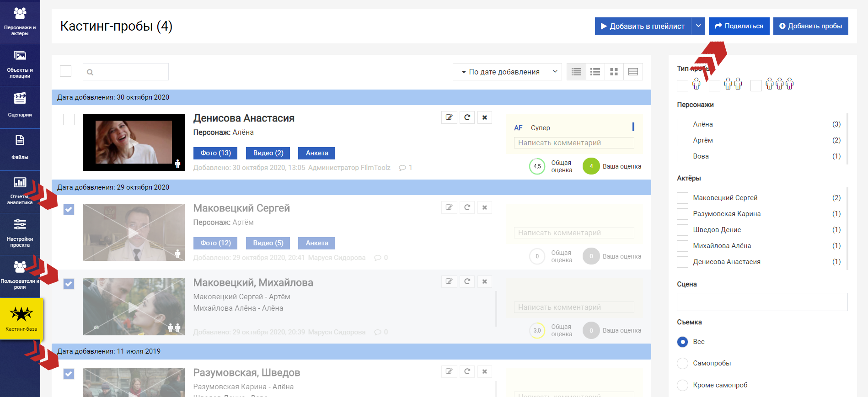Image resolution: width=868 pixels, height=397 pixels.
Task: Switch to grid tiles view icon
Action: pos(614,72)
